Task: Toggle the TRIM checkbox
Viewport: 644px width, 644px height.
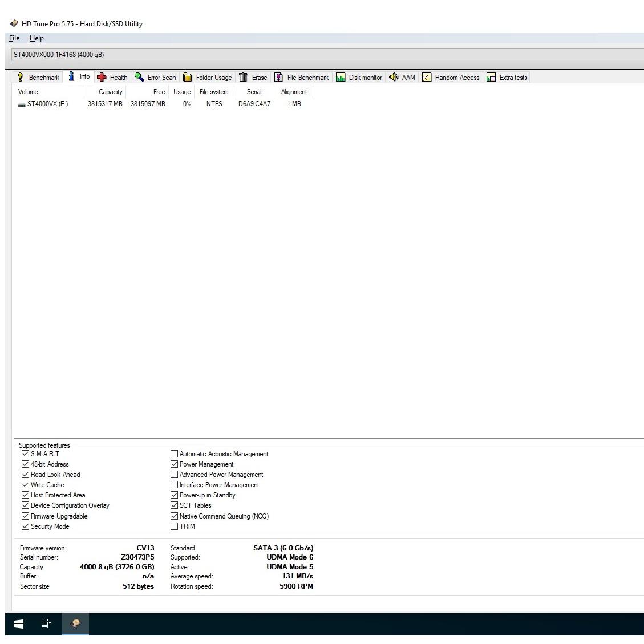Action: [x=175, y=526]
